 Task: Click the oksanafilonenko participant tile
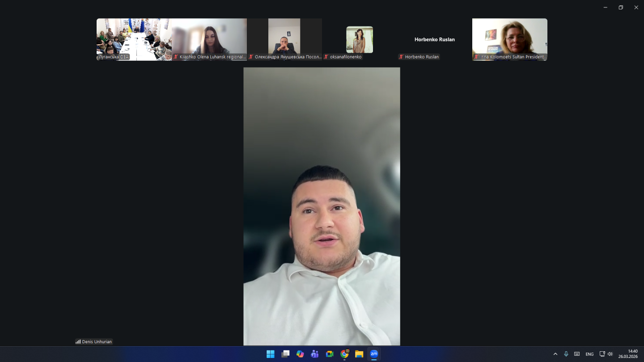click(x=360, y=39)
